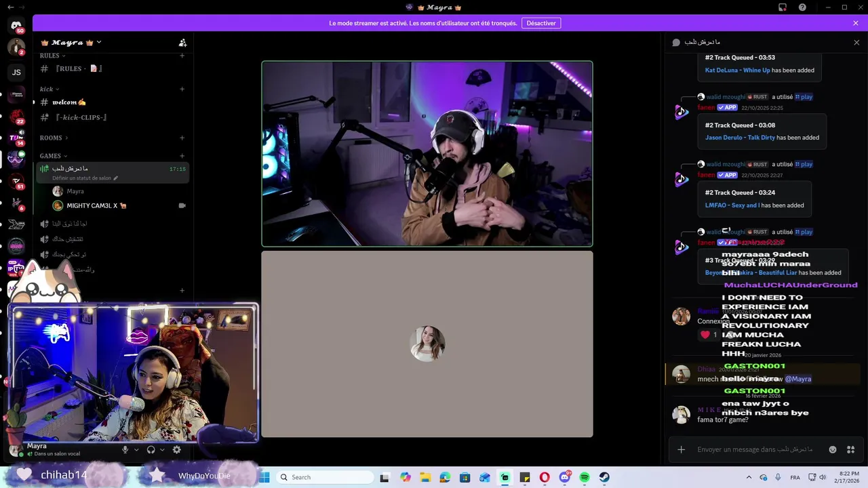Click the heart reaction with count 1

coord(709,335)
